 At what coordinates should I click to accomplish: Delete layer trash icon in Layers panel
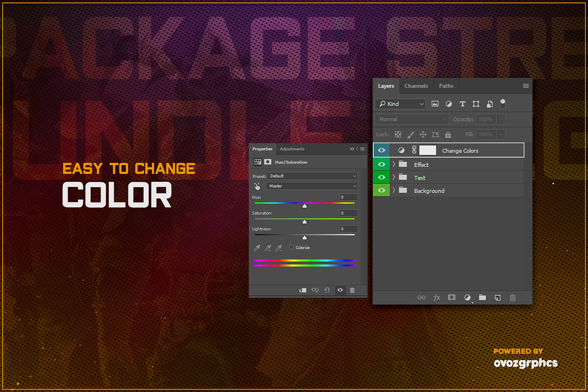(513, 297)
